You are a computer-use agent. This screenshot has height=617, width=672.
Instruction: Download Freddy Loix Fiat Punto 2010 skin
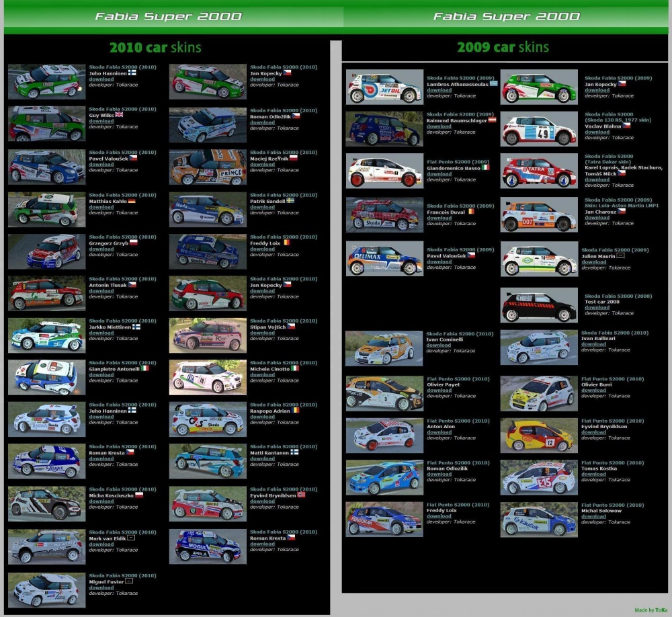point(439,516)
